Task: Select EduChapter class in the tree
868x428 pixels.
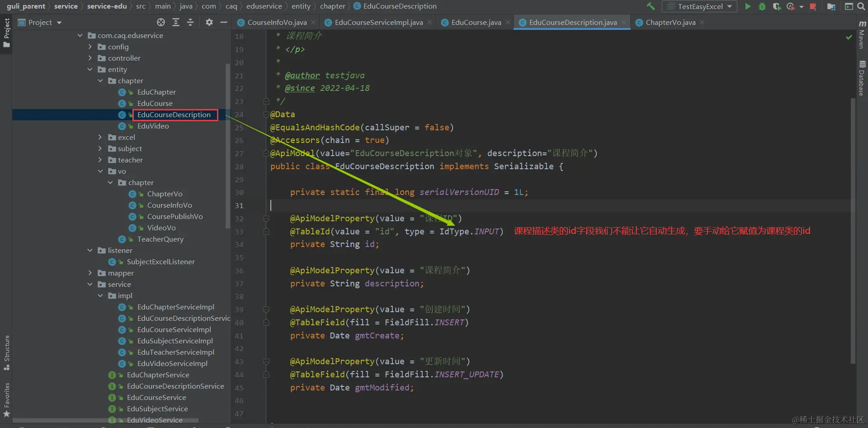Action: [156, 92]
